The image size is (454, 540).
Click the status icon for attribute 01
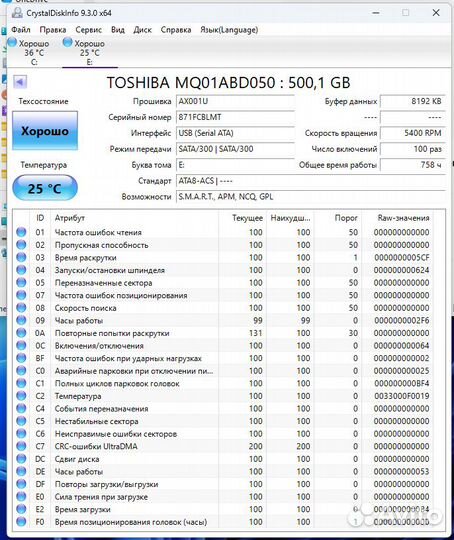pyautogui.click(x=21, y=232)
